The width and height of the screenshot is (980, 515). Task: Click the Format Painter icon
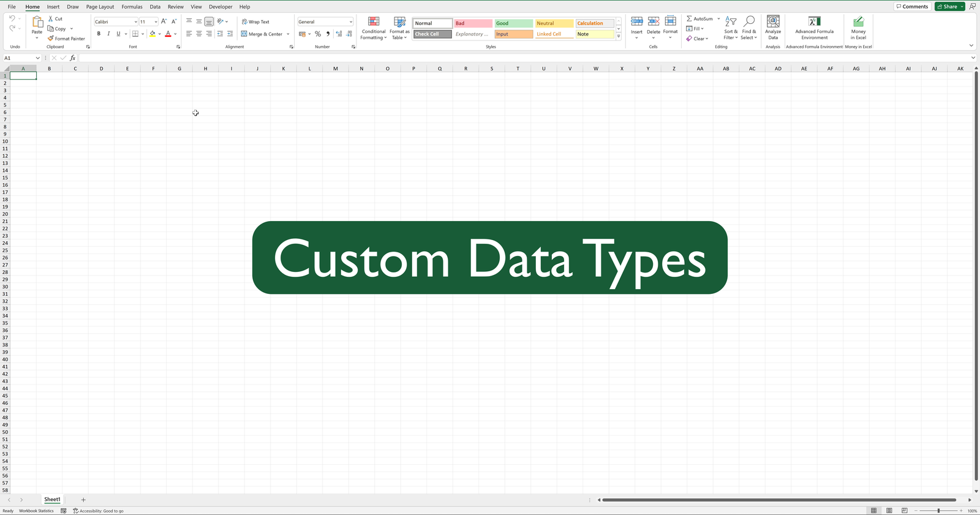pyautogui.click(x=51, y=39)
